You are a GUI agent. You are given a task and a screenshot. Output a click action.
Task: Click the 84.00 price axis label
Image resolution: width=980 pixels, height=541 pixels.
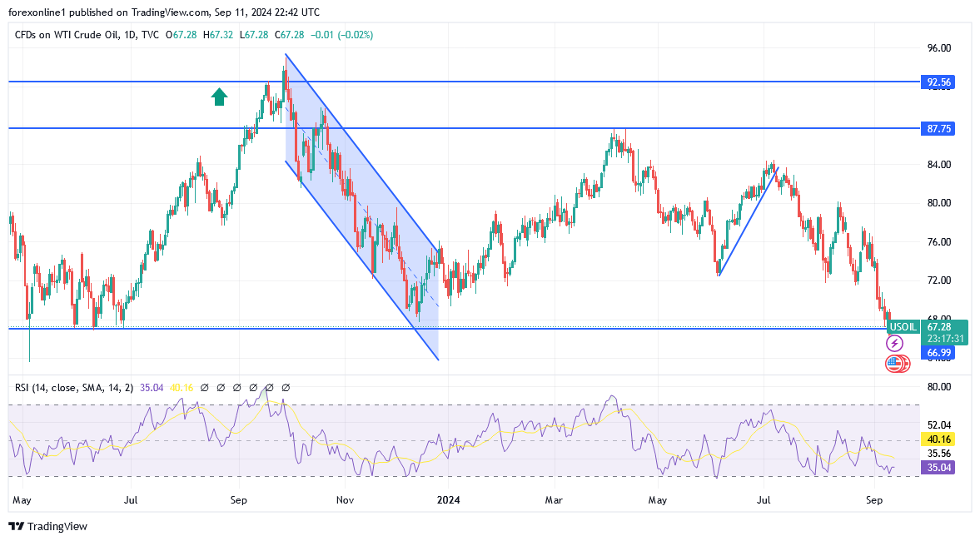point(938,165)
